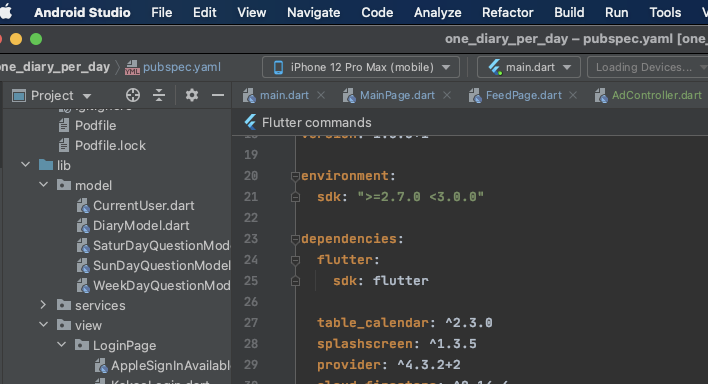The height and width of the screenshot is (384, 708).
Task: Open the Tools menu
Action: pyautogui.click(x=665, y=12)
